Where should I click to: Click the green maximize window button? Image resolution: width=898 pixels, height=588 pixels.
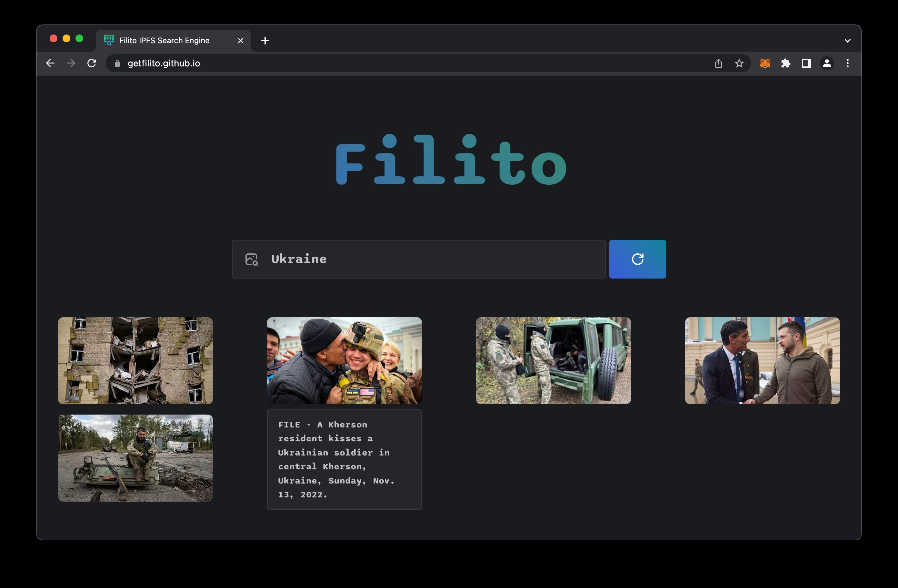tap(79, 38)
